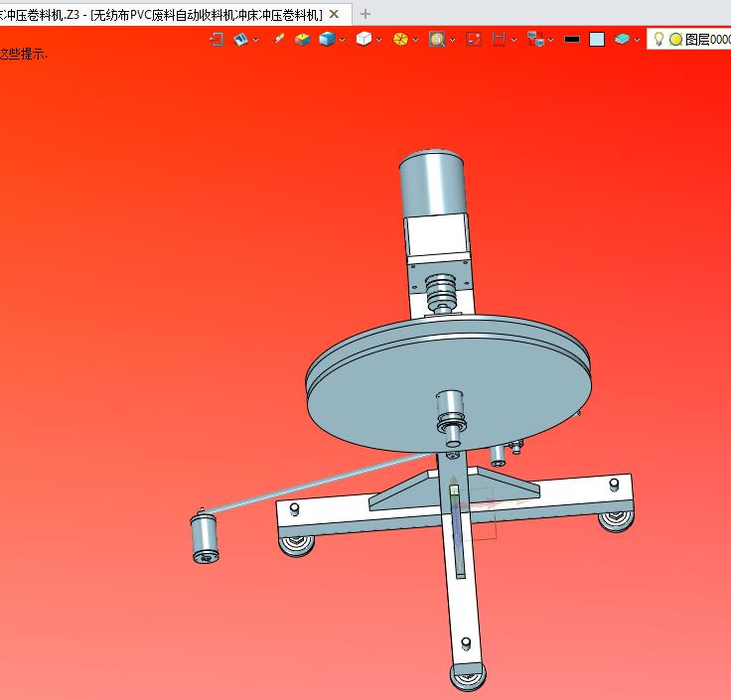The width and height of the screenshot is (731, 700).
Task: Expand the orange circle icon dropdown
Action: (x=415, y=40)
